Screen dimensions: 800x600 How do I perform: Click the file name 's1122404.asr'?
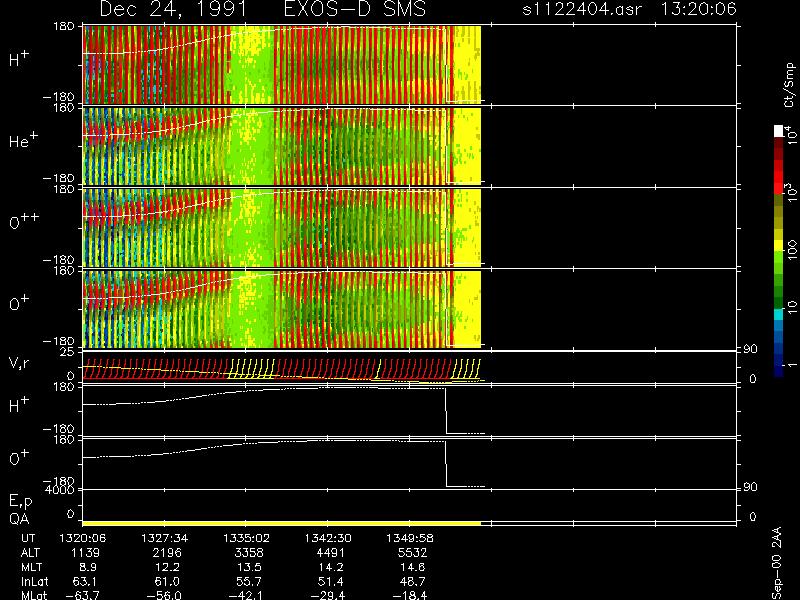point(582,9)
